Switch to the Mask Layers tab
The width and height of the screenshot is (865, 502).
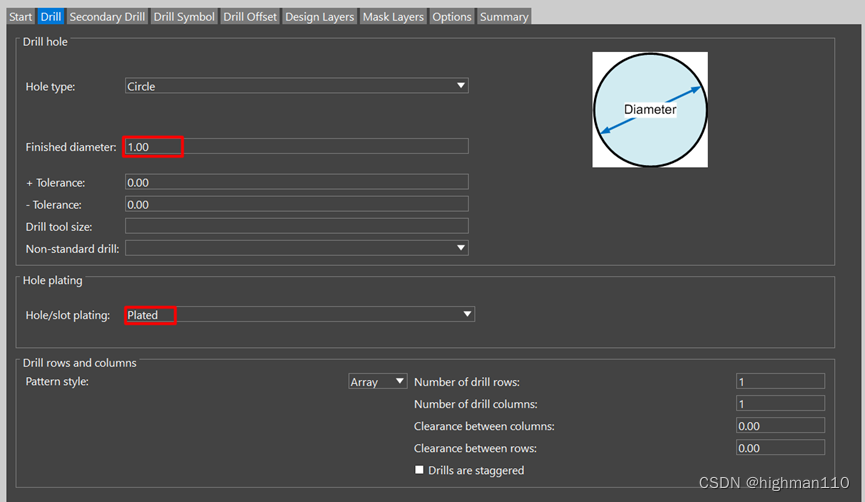[x=393, y=17]
